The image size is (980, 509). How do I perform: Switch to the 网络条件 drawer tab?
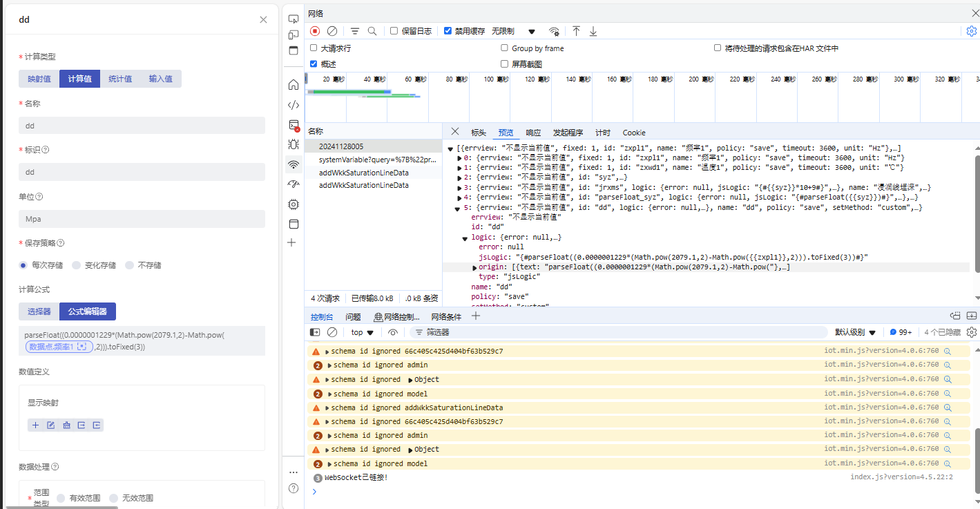click(446, 317)
